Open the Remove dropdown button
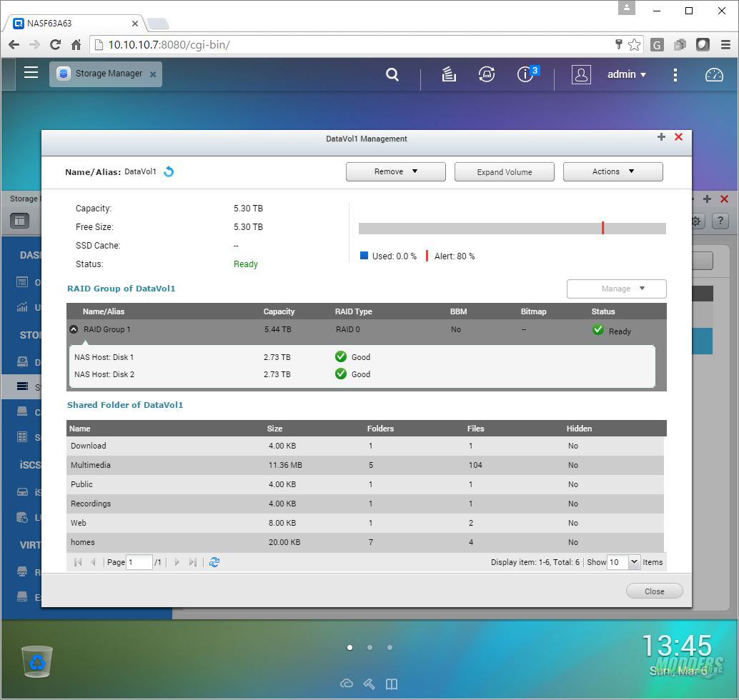Screen dimensions: 739x700 pyautogui.click(x=396, y=171)
